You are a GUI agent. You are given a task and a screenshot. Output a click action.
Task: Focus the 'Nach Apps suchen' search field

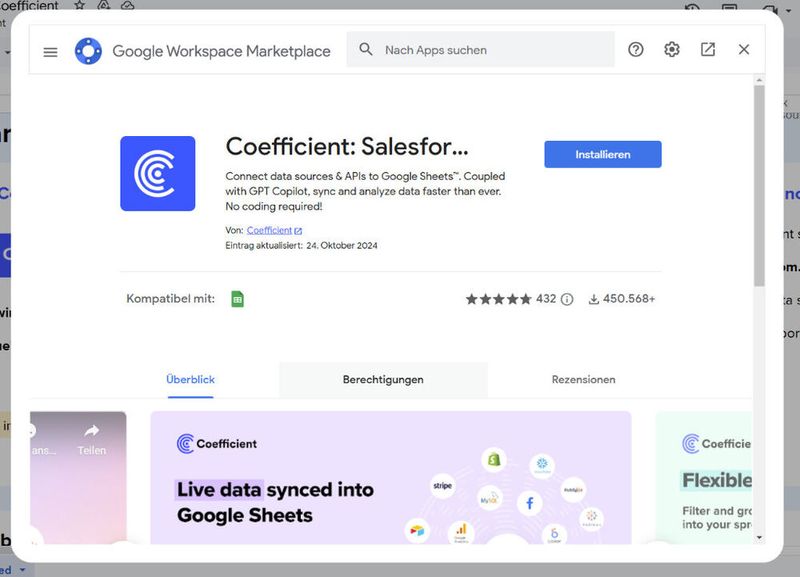click(x=480, y=49)
